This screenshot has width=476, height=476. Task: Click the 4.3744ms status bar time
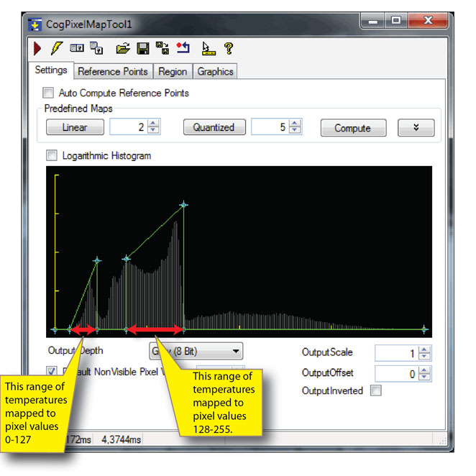pyautogui.click(x=121, y=439)
